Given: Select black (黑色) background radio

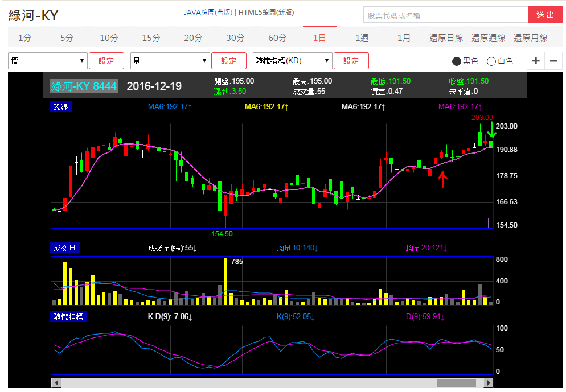Looking at the screenshot, I should point(456,61).
